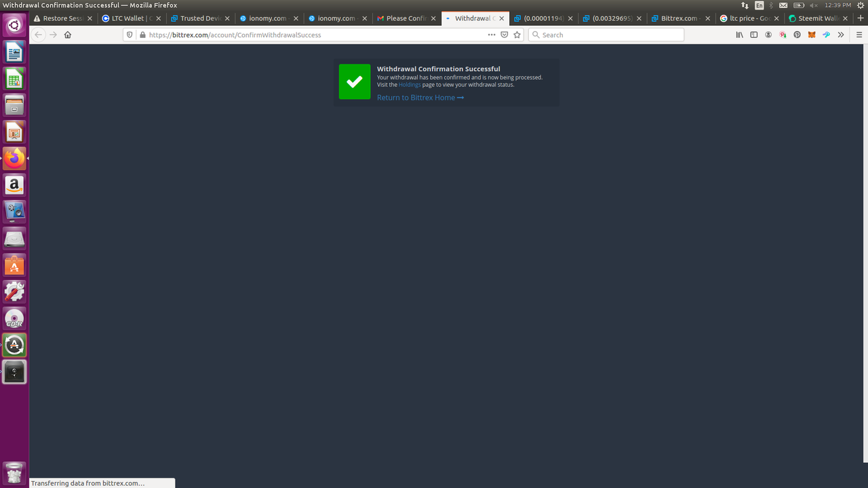Click the green checkmark success icon
868x488 pixels.
click(355, 82)
